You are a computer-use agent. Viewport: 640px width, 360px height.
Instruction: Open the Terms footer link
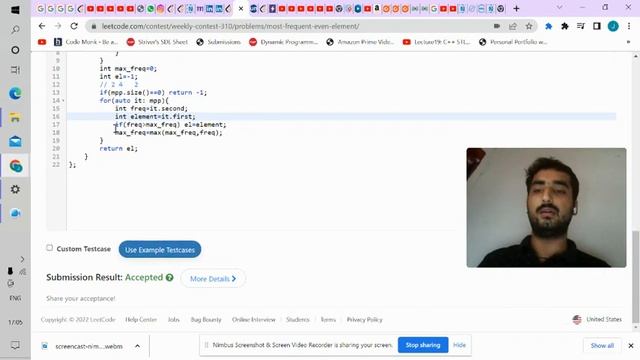tap(328, 320)
